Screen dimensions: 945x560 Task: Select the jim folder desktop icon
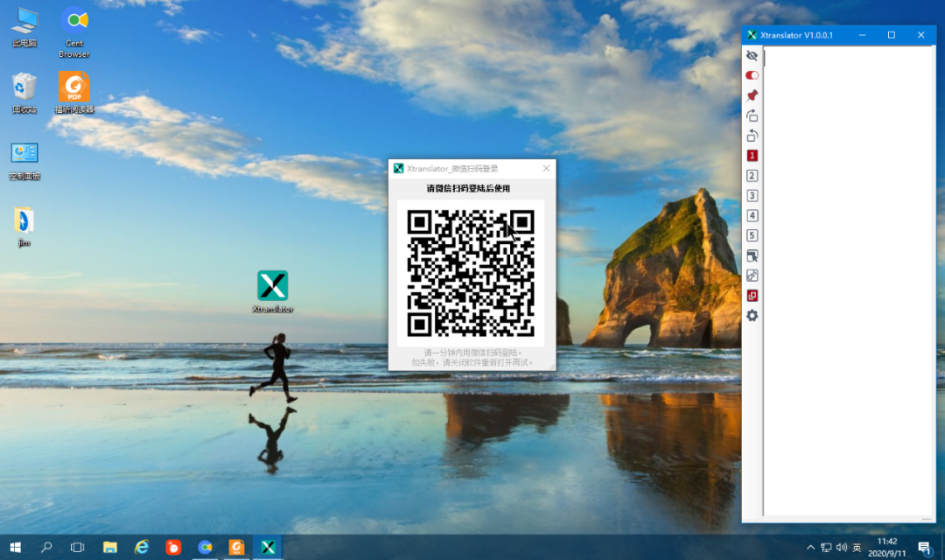[24, 227]
